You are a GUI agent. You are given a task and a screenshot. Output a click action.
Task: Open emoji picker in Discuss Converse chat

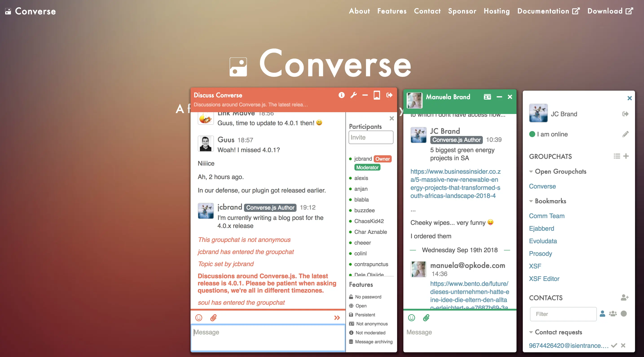point(199,318)
